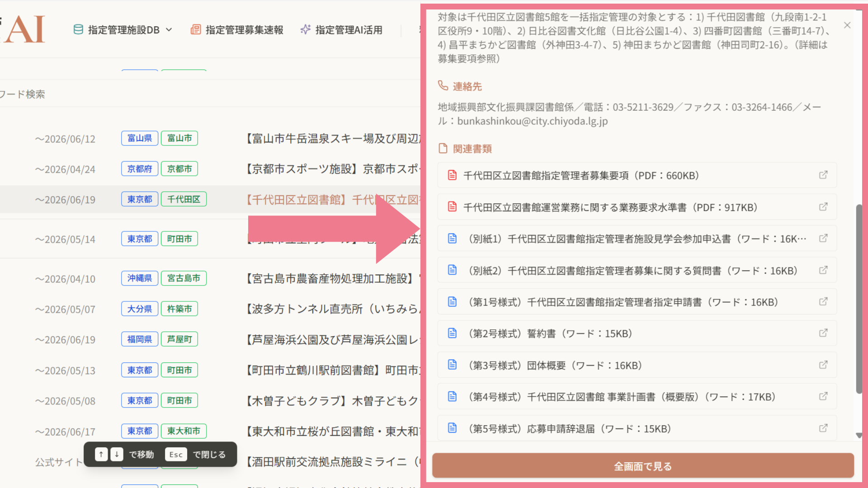Select the 宮古島市 city tag
This screenshot has width=868, height=488.
(184, 278)
